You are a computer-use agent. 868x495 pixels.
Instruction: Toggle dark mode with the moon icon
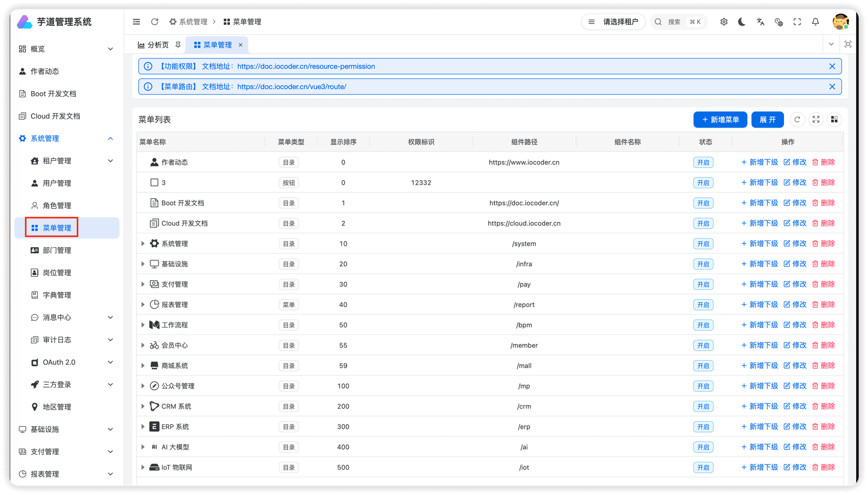coord(742,22)
